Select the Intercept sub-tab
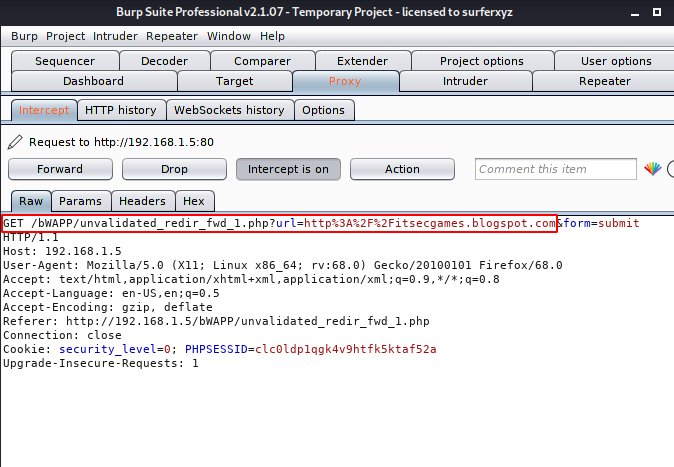 tap(44, 110)
